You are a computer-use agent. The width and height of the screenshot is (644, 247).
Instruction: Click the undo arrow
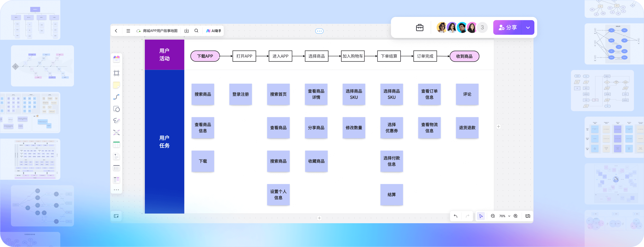coord(456,216)
